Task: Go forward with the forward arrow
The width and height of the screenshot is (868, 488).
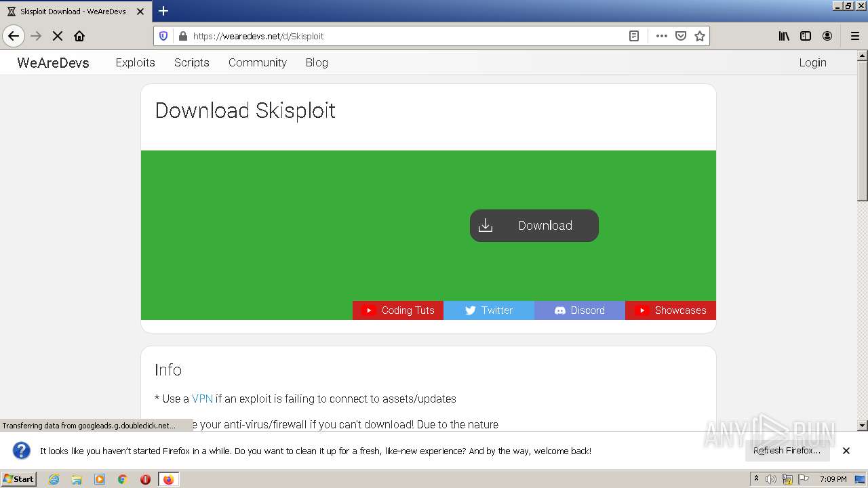Action: [x=36, y=36]
